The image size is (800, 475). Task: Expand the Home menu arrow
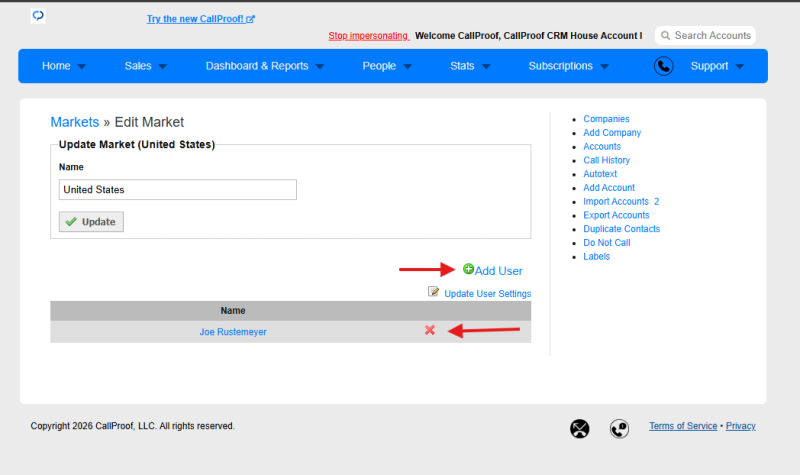tap(82, 66)
